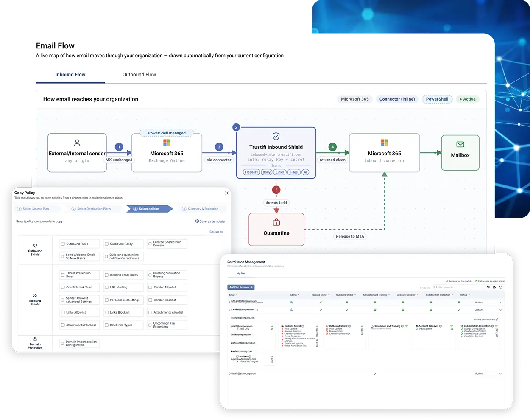Open the Email column sort dropdown
This screenshot has width=530, height=420.
point(237,295)
